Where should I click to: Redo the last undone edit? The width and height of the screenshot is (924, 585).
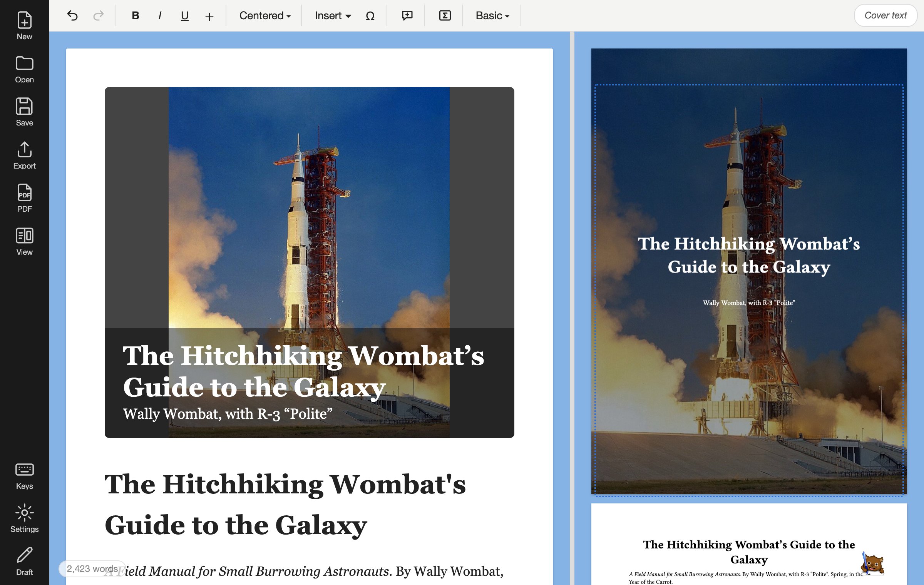pos(99,16)
